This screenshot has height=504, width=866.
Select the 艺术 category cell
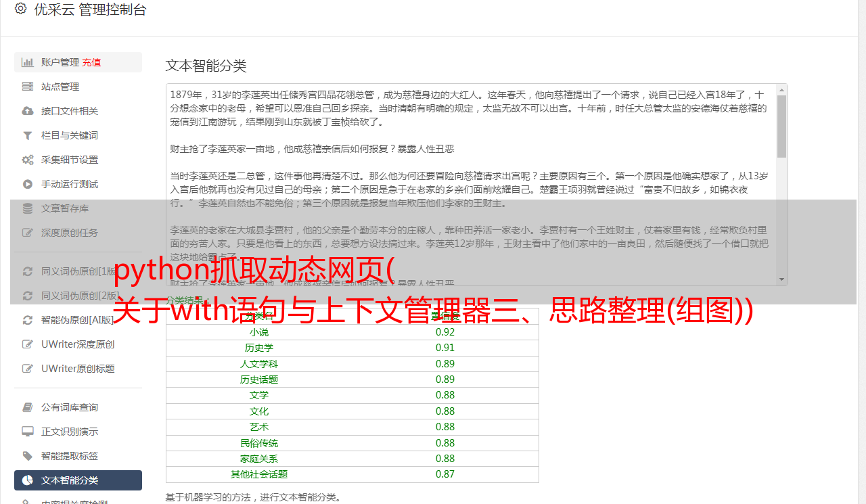259,427
